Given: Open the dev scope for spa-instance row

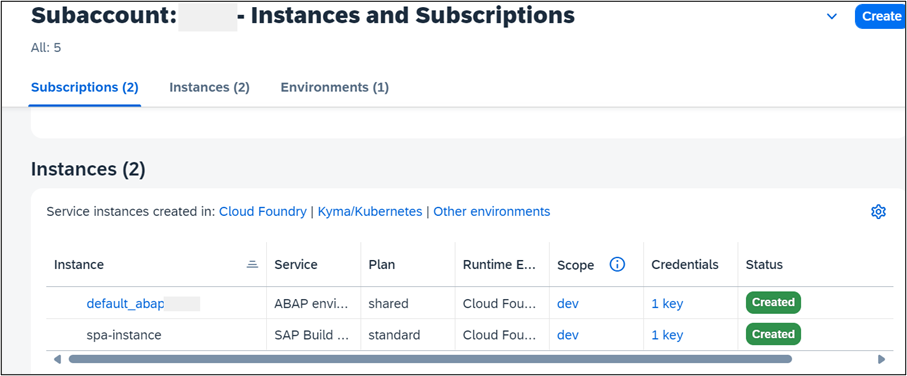Looking at the screenshot, I should point(567,335).
